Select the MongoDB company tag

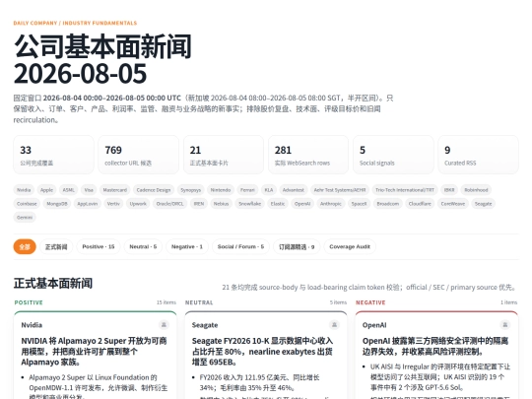57,204
